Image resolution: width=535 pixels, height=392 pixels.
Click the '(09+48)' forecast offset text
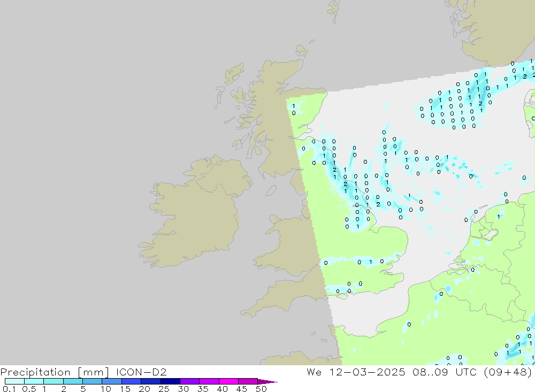pos(508,372)
